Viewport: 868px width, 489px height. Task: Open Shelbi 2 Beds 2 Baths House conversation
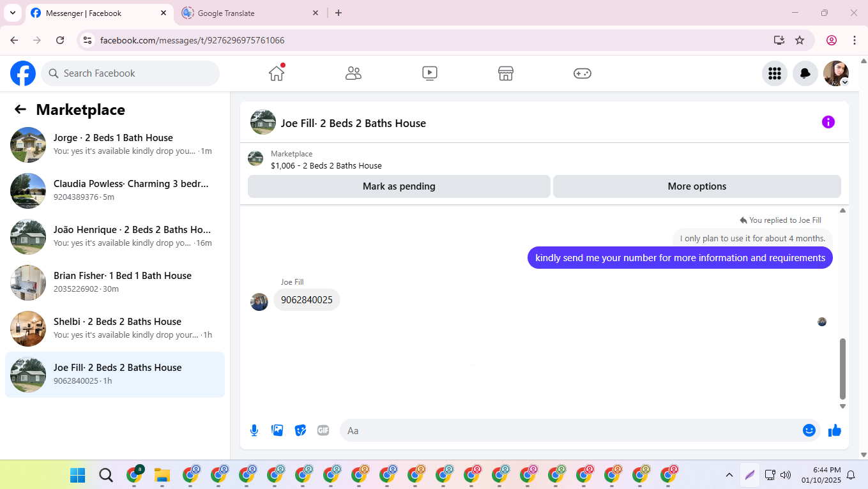[x=115, y=329]
